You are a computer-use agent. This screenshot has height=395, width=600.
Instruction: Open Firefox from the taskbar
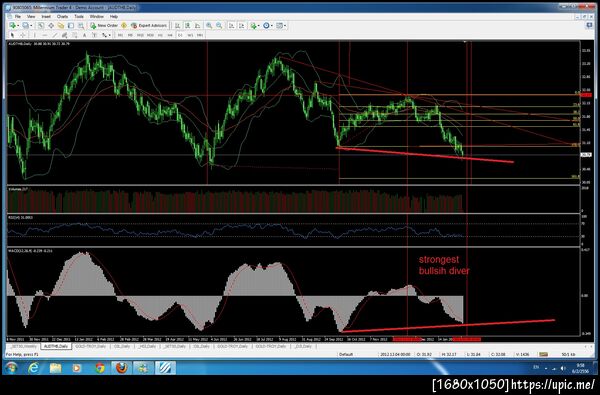(121, 368)
